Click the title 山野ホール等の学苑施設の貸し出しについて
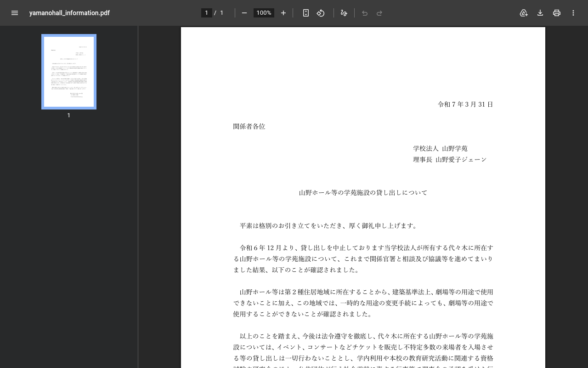The height and width of the screenshot is (368, 588). tap(363, 193)
